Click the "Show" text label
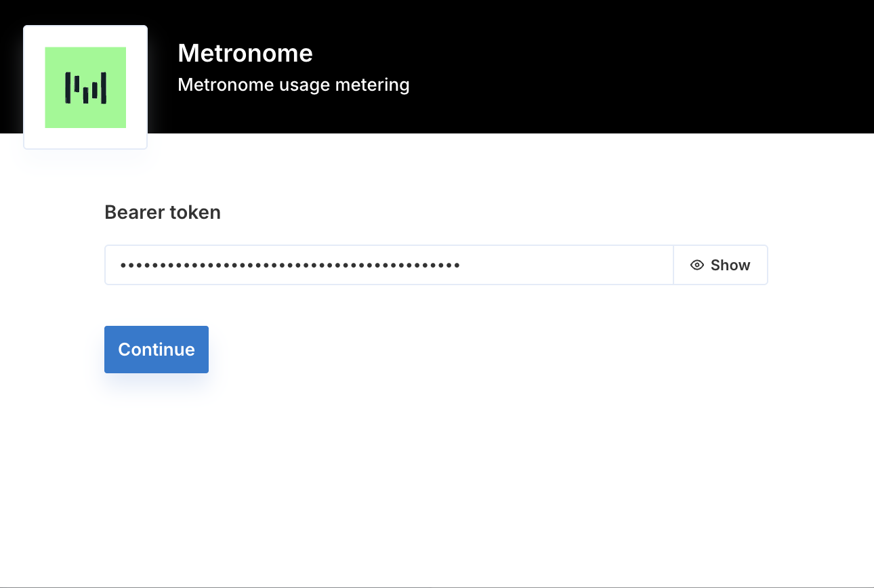 coord(730,265)
